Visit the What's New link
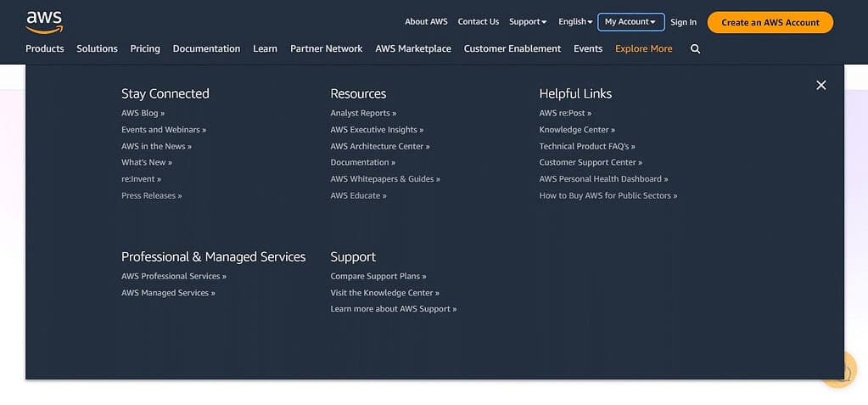The width and height of the screenshot is (868, 405). 147,162
